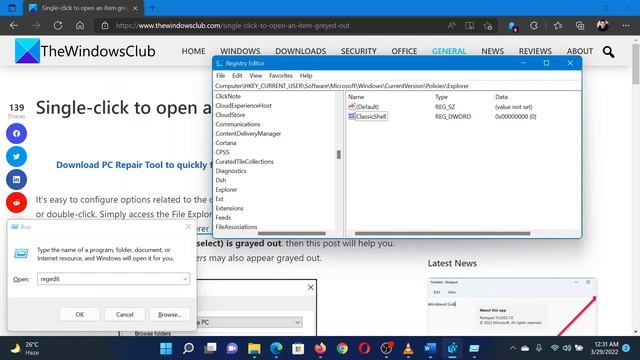Open Registry Editor Edit menu
640x360 pixels.
point(237,76)
